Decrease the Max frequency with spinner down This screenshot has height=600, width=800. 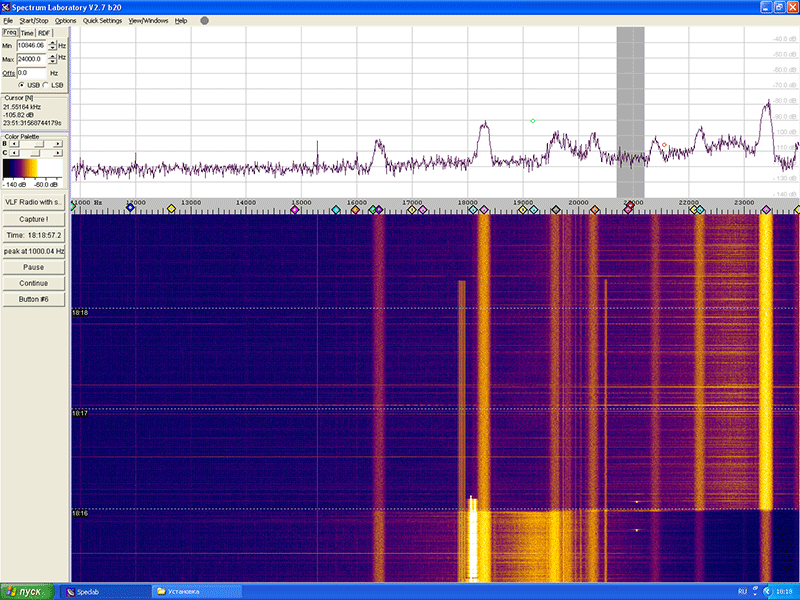52,62
